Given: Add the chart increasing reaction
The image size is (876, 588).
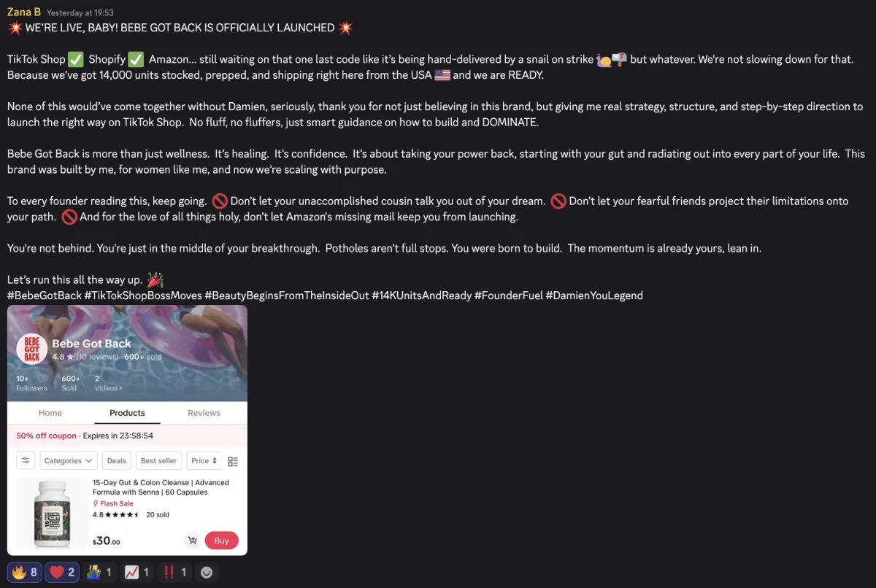Looking at the screenshot, I should tap(137, 573).
